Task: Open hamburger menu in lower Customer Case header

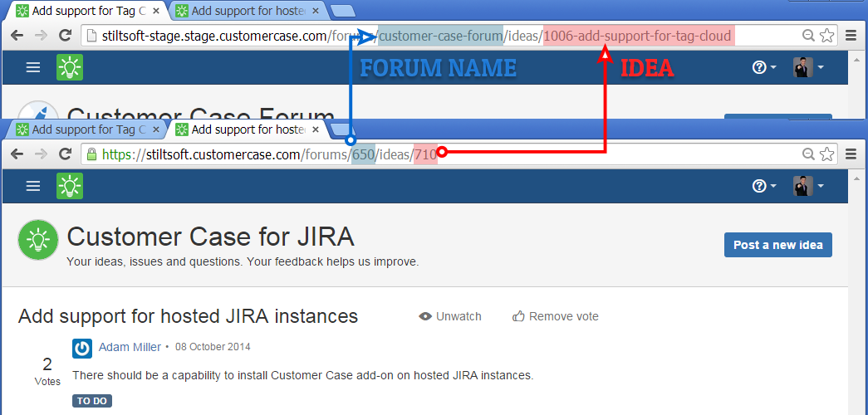Action: pyautogui.click(x=33, y=186)
